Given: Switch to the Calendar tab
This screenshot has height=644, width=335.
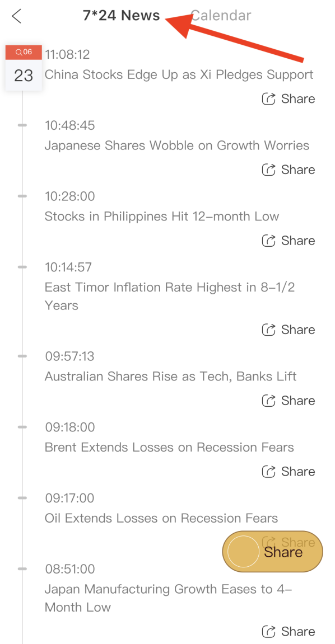Looking at the screenshot, I should click(221, 16).
